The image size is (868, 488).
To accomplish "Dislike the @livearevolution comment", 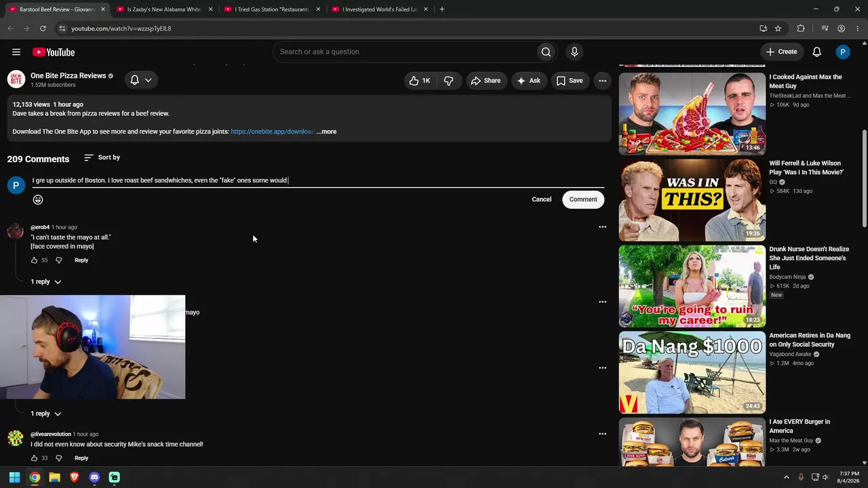I will [59, 458].
